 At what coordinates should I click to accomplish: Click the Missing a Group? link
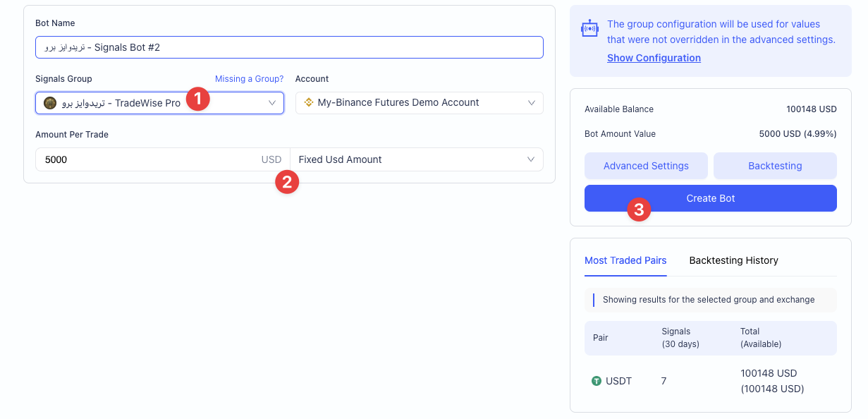(249, 79)
